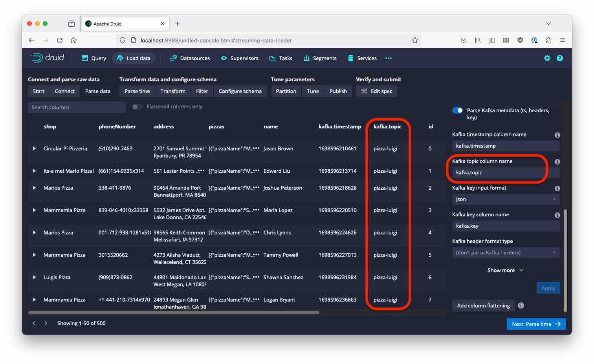Click the info icon beside Kafka topic column name
Viewport: 594px width, 364px height.
pyautogui.click(x=557, y=161)
